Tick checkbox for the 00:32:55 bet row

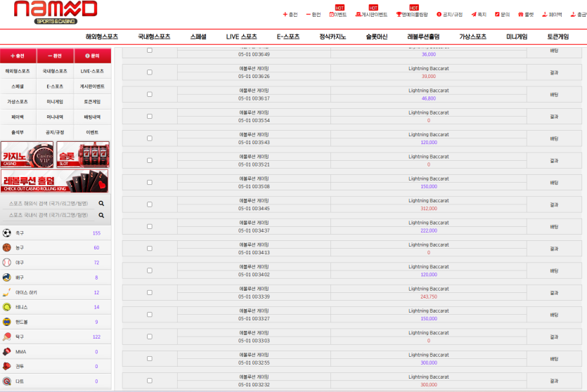click(149, 359)
